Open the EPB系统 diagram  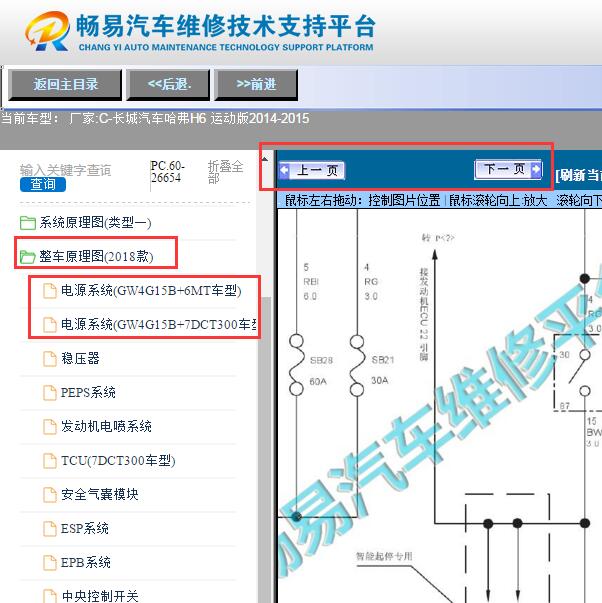tap(86, 562)
